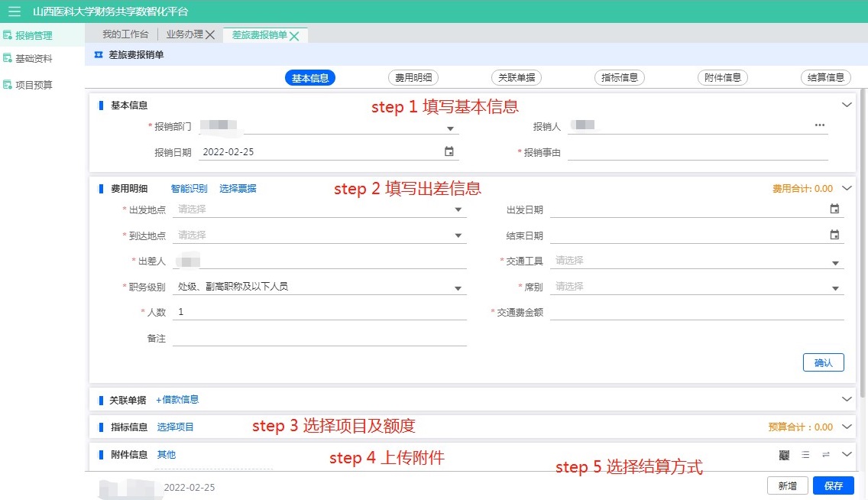
Task: Jump to the 结算信息 step
Action: 826,77
